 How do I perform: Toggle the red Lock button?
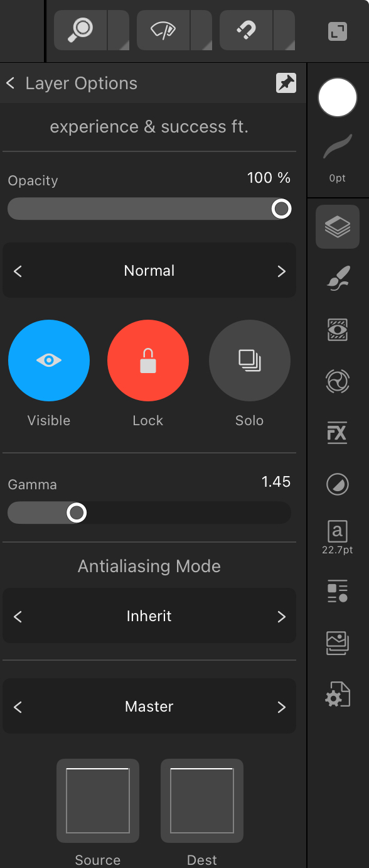point(148,360)
